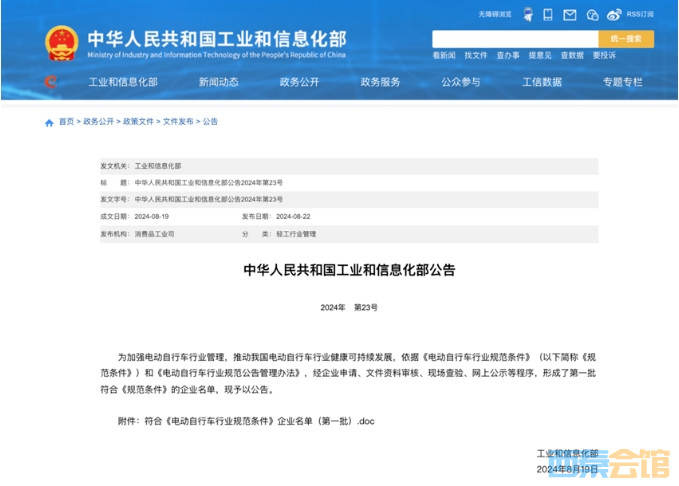Click the home icon in breadcrumb

tap(49, 123)
